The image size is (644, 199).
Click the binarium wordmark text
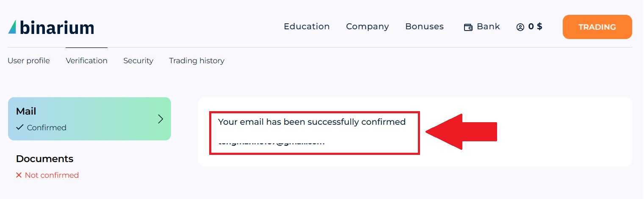[x=57, y=28]
